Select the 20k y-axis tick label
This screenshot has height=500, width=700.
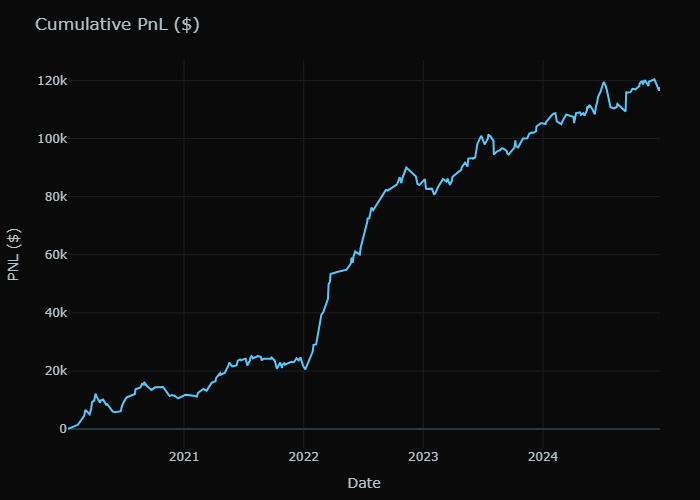(53, 371)
